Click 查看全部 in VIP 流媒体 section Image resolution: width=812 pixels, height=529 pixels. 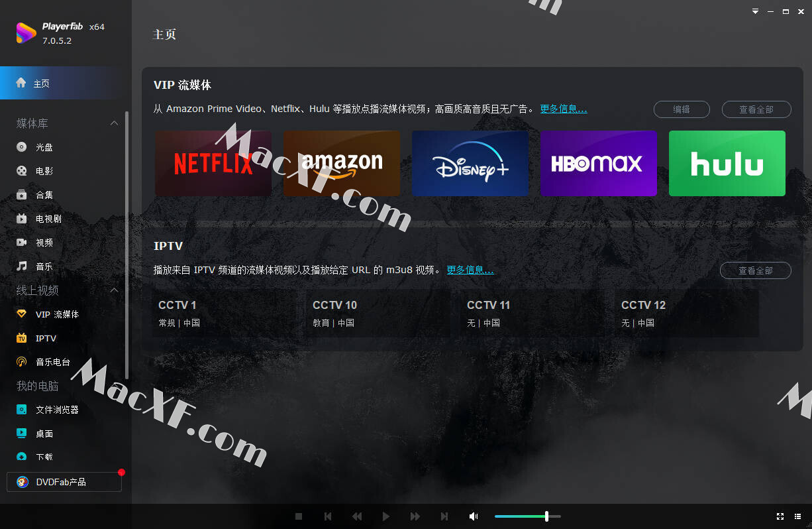point(756,109)
